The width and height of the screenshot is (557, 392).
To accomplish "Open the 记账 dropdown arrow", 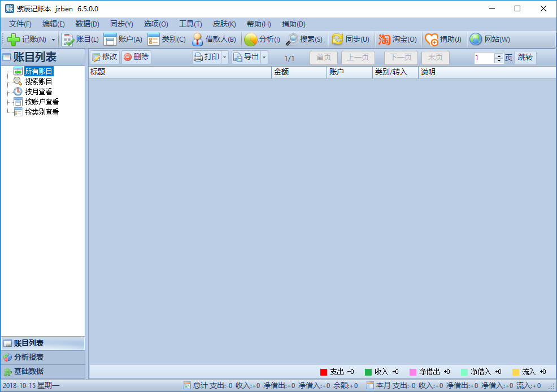I will [x=53, y=40].
